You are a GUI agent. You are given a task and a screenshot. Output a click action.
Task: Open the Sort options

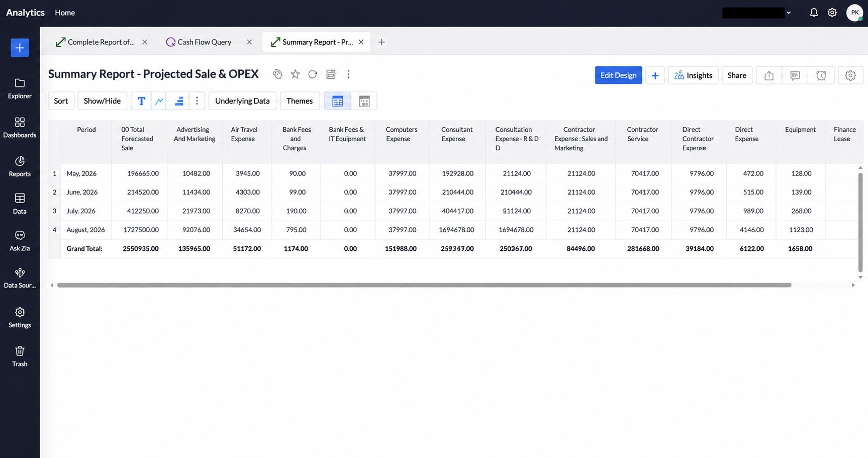(61, 101)
